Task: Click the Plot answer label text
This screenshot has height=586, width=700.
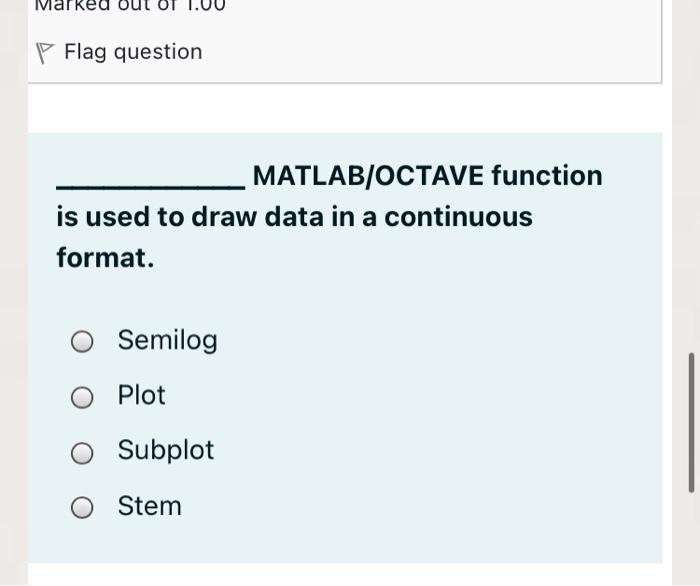Action: (142, 395)
